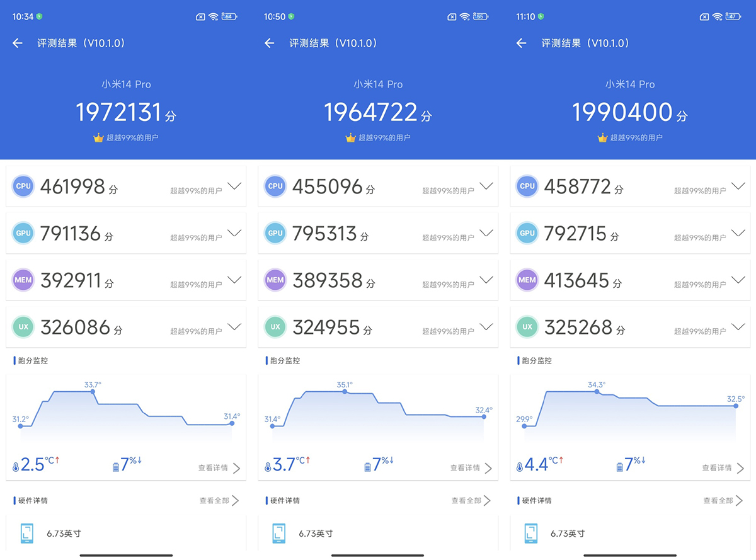Click the UX icon next to 324955
Viewport: 756px width, 560px height.
(275, 327)
